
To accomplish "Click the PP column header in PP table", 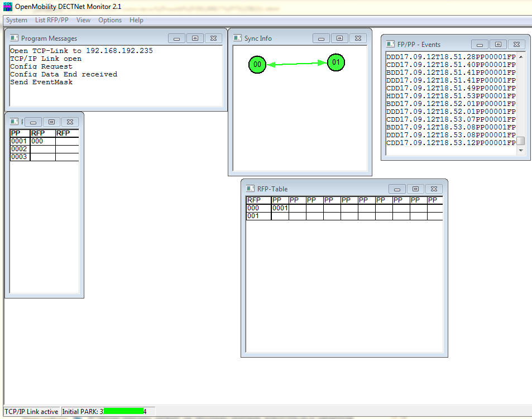I will coord(20,133).
